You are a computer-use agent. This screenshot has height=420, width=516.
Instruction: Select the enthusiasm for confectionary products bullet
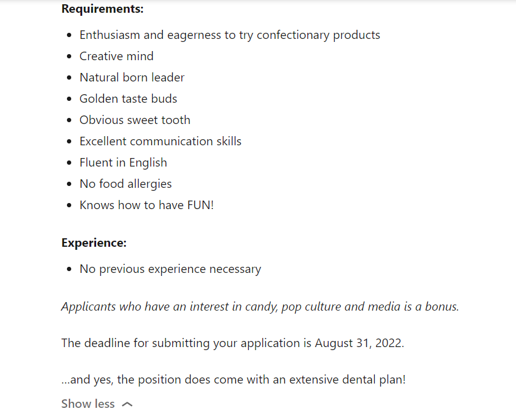(229, 35)
